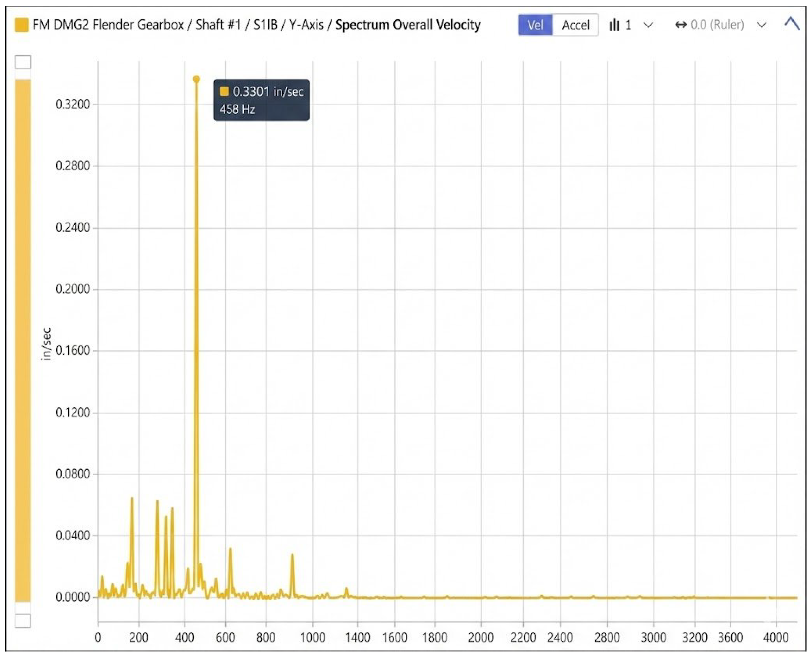Click the double-arrow ruler icon
Screen dimensions: 812x657
pyautogui.click(x=680, y=25)
